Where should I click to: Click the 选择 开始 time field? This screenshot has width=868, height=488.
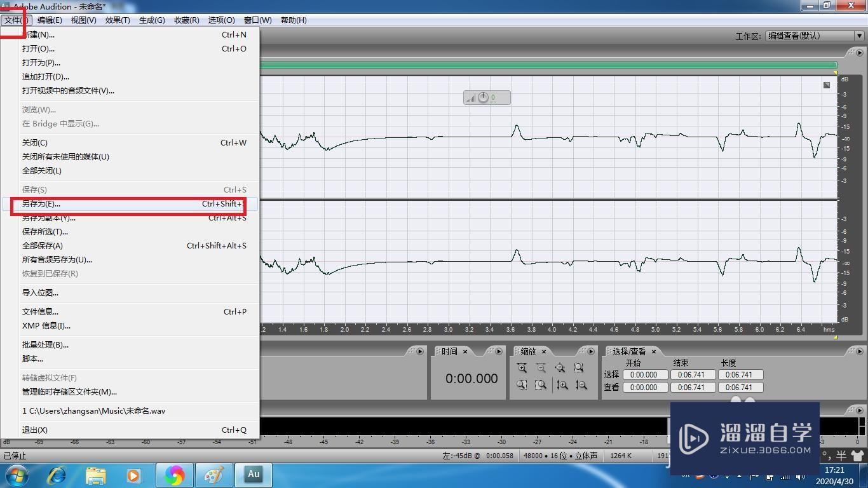(x=645, y=375)
